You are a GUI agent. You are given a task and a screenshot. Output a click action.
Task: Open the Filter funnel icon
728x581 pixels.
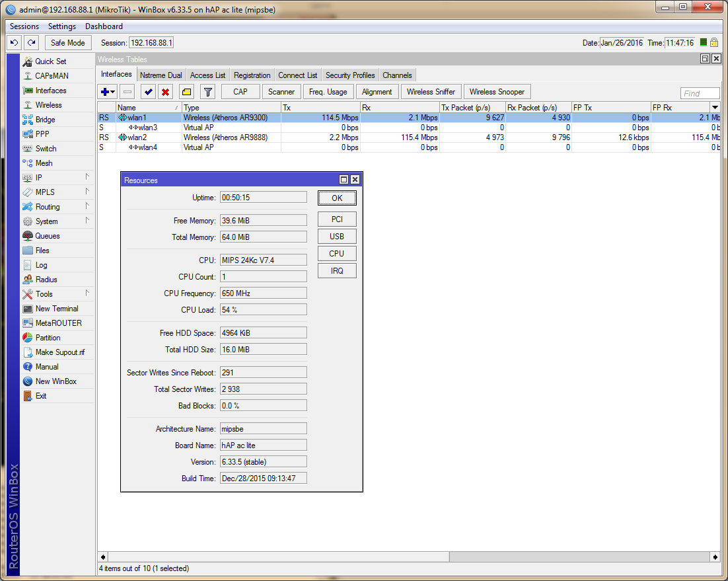pos(207,92)
